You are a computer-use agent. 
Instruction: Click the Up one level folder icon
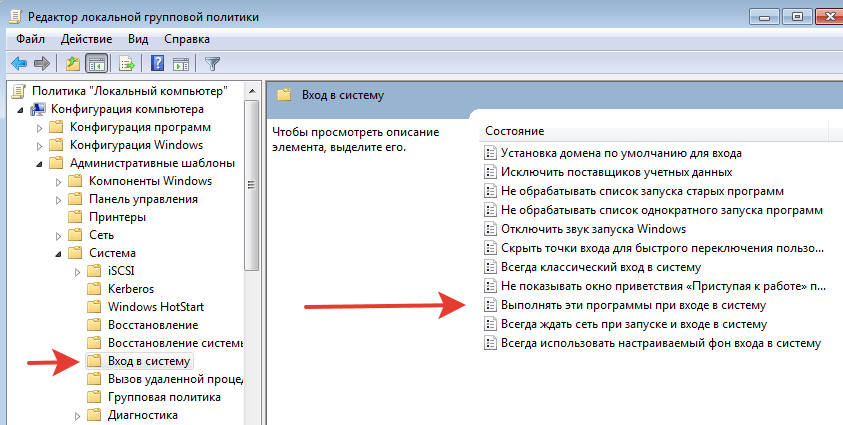click(72, 64)
